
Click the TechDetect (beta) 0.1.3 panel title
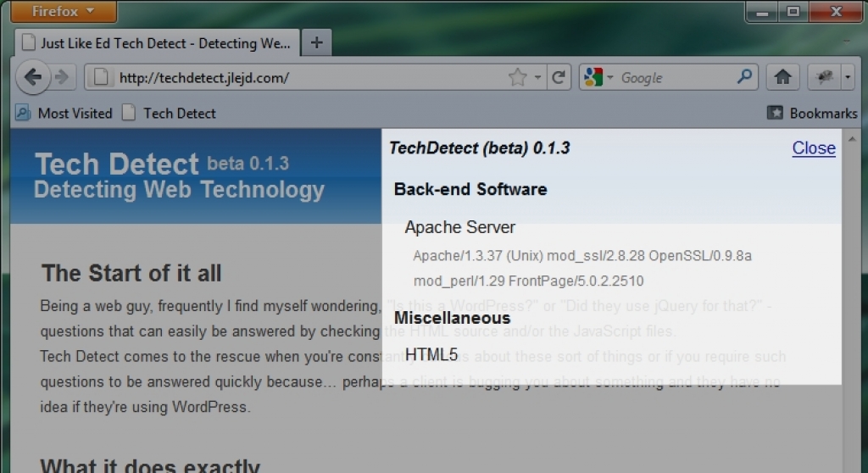point(480,147)
